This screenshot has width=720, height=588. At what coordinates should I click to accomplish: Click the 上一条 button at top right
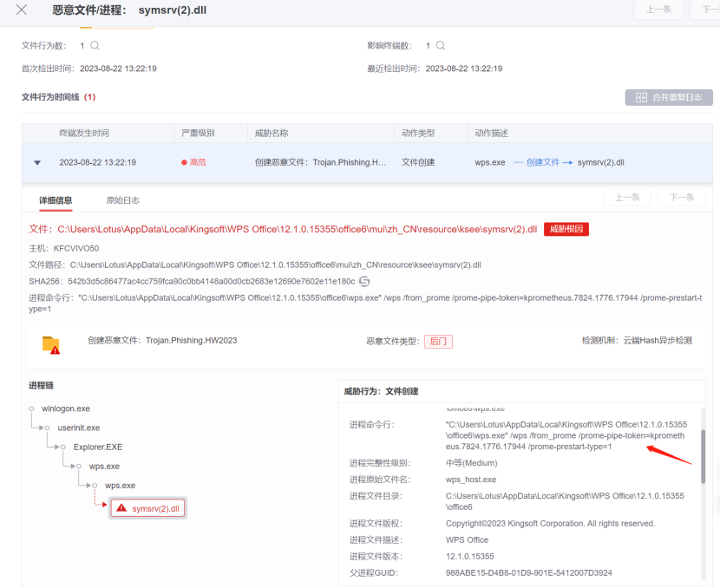(x=658, y=10)
